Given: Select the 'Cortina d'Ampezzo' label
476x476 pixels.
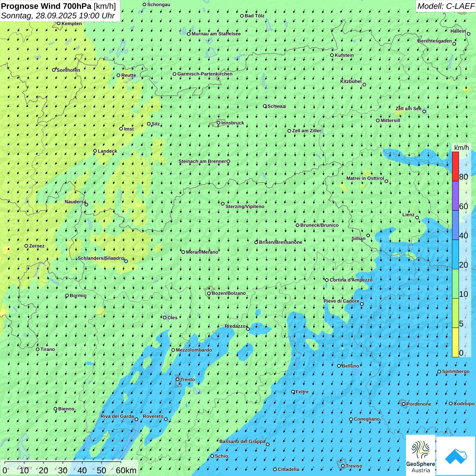Looking at the screenshot, I should [351, 280].
